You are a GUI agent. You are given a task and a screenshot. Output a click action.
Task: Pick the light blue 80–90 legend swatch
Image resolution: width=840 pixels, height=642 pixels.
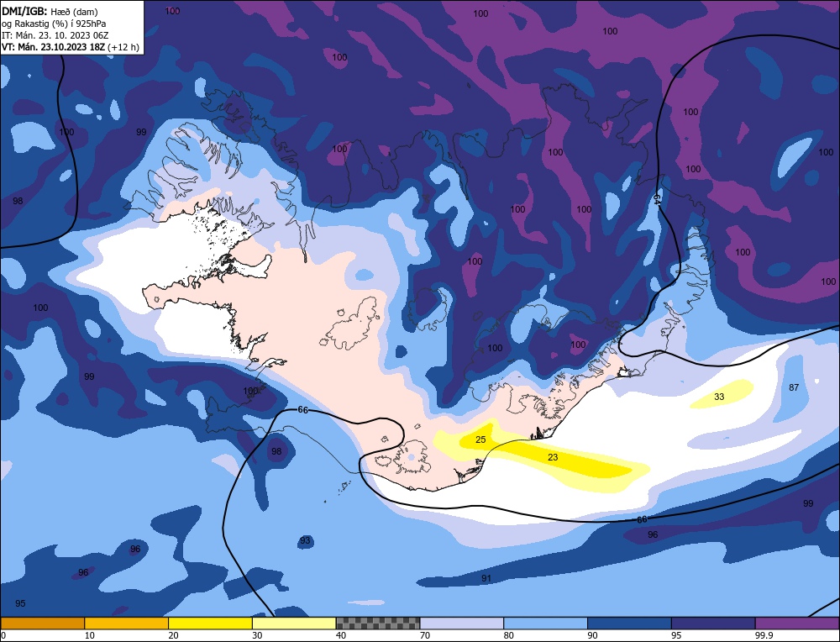pos(545,623)
